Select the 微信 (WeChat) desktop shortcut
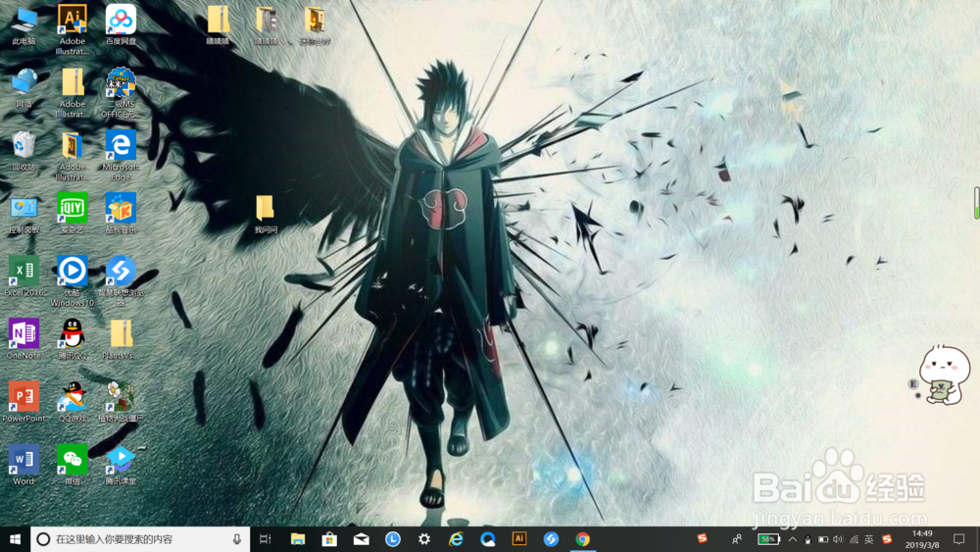Image resolution: width=980 pixels, height=552 pixels. click(x=72, y=465)
